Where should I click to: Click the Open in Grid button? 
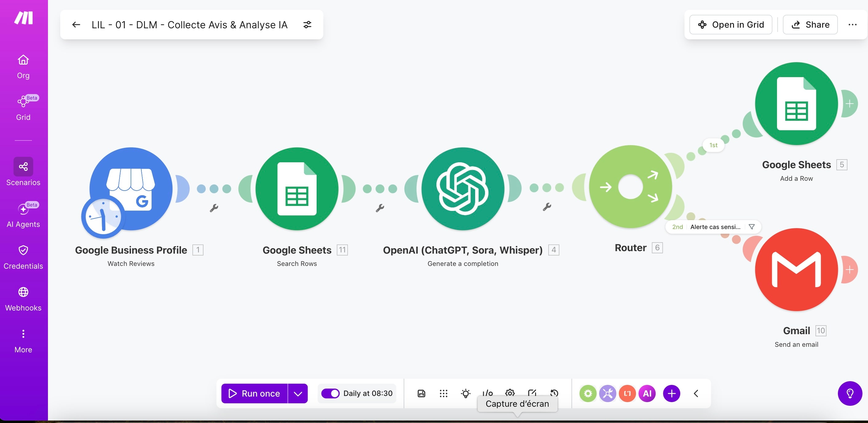tap(731, 25)
